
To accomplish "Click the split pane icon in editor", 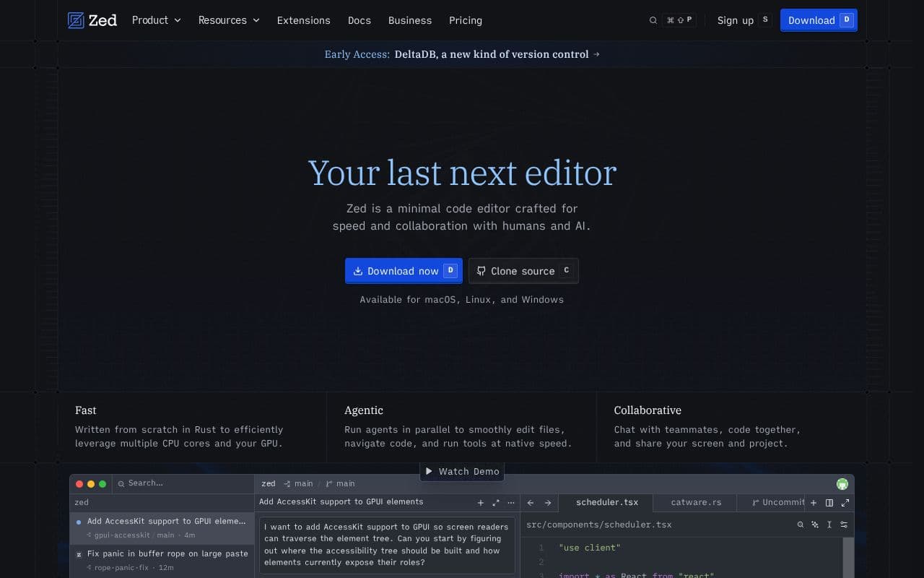I will pos(829,503).
